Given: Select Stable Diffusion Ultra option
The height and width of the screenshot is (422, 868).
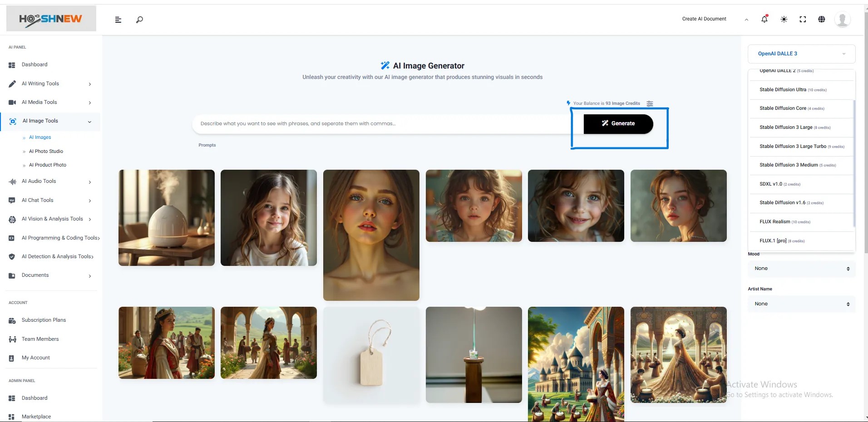Looking at the screenshot, I should click(802, 90).
